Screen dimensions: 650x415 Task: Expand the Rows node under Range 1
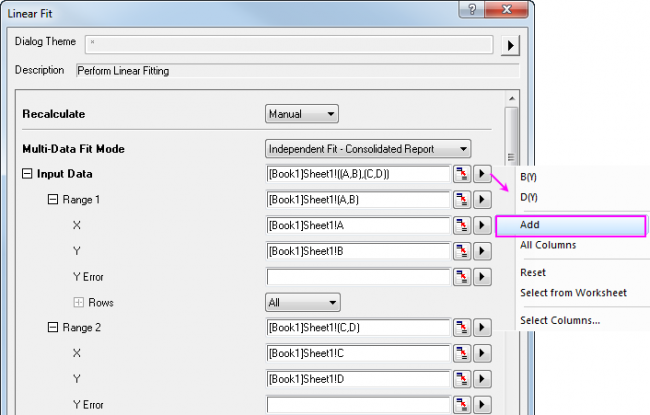[78, 301]
